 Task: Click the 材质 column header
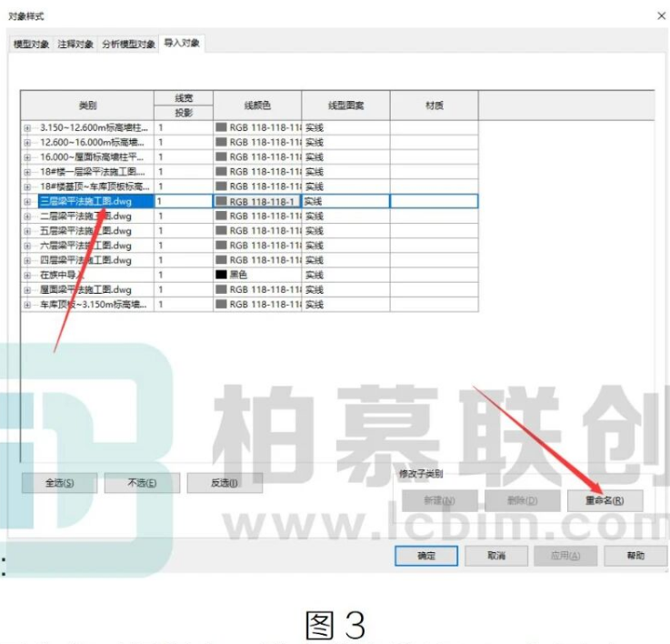435,106
